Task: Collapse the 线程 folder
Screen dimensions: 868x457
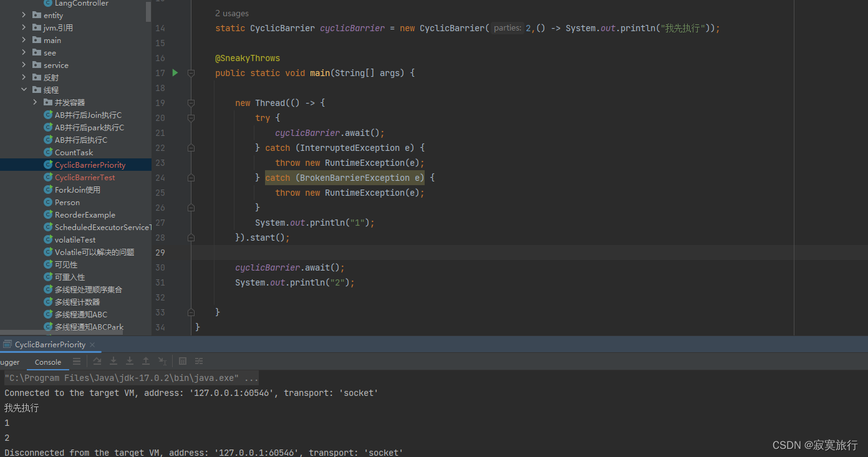Action: [24, 90]
